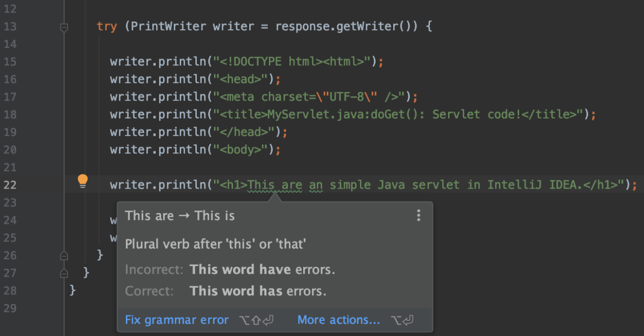644x336 pixels.
Task: Collapse the try block fold marker
Action: pyautogui.click(x=64, y=27)
